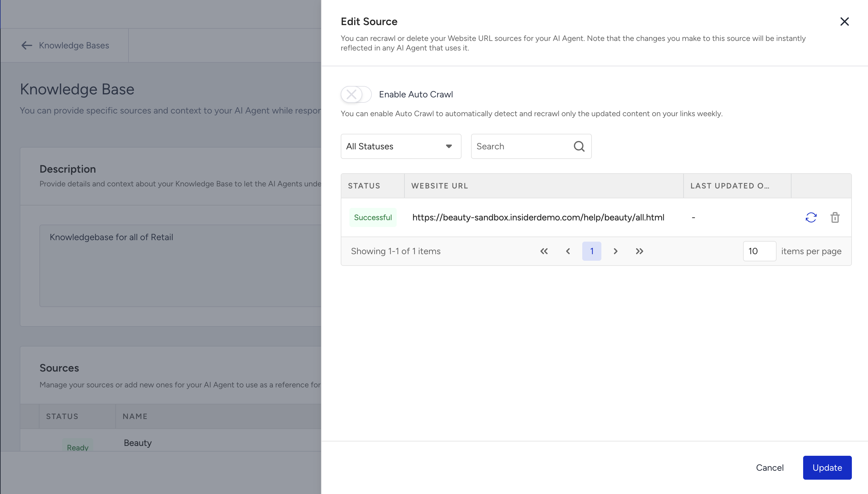Screen dimensions: 868x494
Task: Click the back arrow icon
Action: tap(27, 45)
